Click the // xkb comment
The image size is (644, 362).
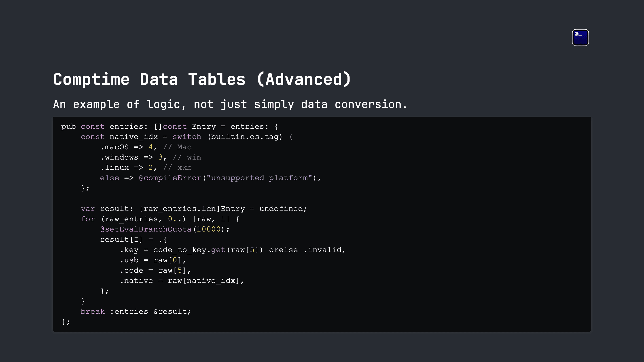[178, 168]
